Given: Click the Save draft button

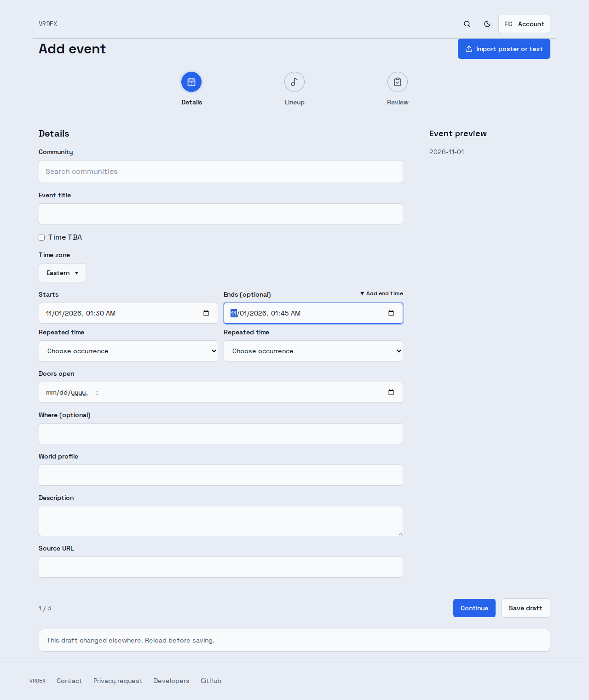Looking at the screenshot, I should click(525, 608).
